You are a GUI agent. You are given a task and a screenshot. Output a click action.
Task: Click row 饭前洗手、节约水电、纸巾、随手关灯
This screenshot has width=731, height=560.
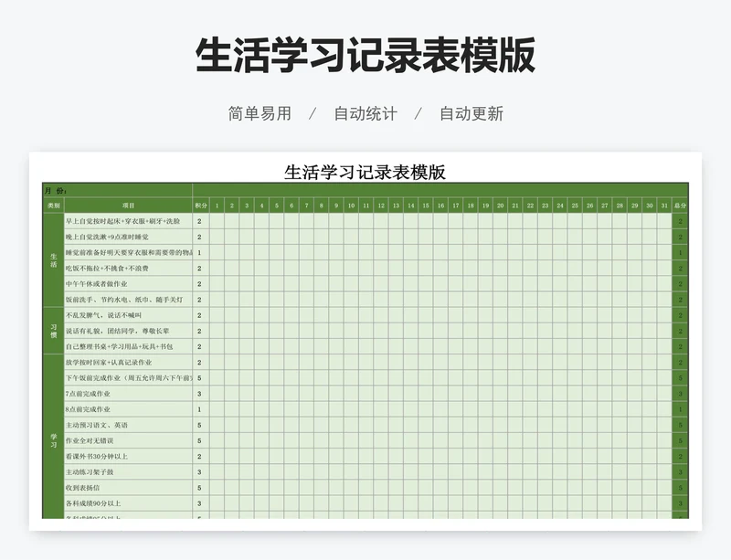(128, 300)
